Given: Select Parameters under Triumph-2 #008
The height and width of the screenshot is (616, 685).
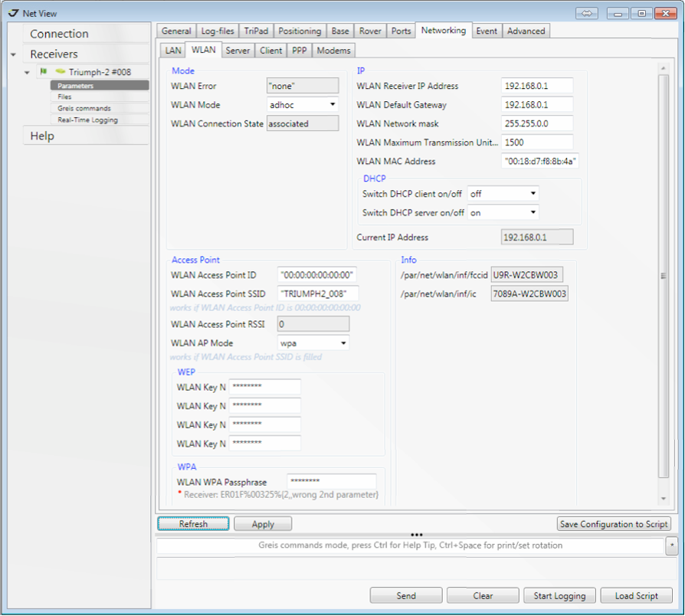Looking at the screenshot, I should point(100,86).
